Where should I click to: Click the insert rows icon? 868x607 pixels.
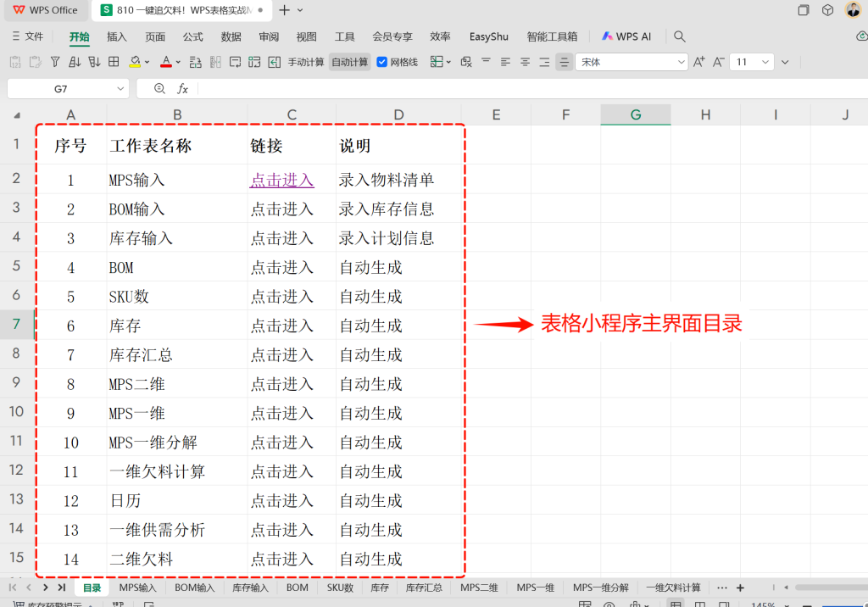click(196, 62)
